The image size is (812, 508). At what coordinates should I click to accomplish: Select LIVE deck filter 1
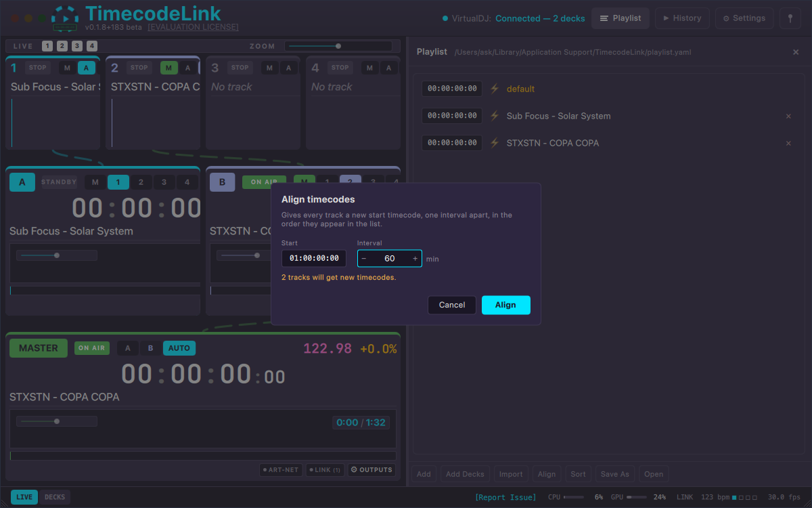47,46
